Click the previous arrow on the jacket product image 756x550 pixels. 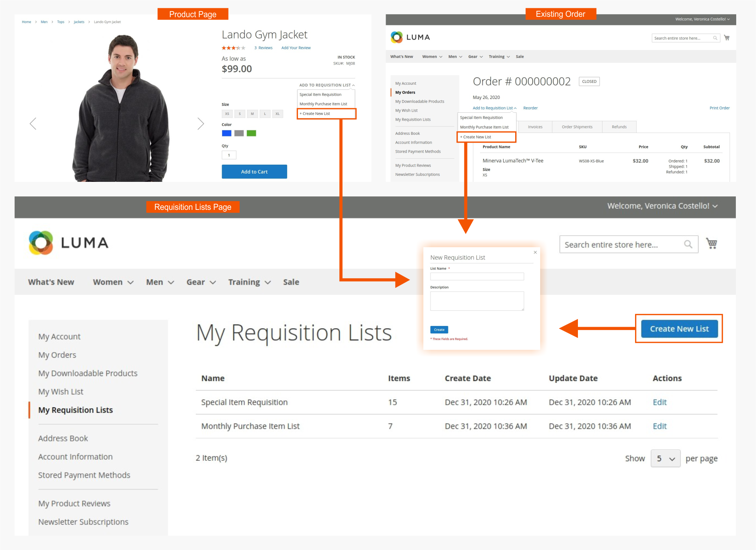pos(33,123)
